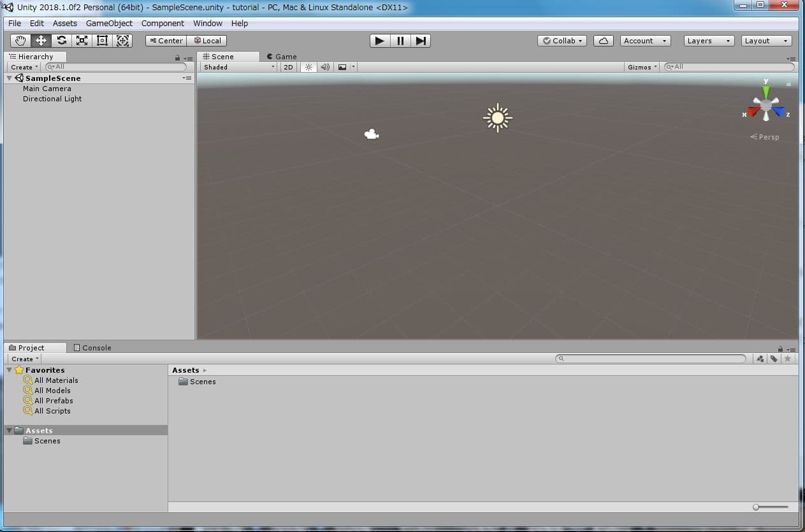Image resolution: width=805 pixels, height=532 pixels.
Task: Click the red X axis cone
Action: 753,112
